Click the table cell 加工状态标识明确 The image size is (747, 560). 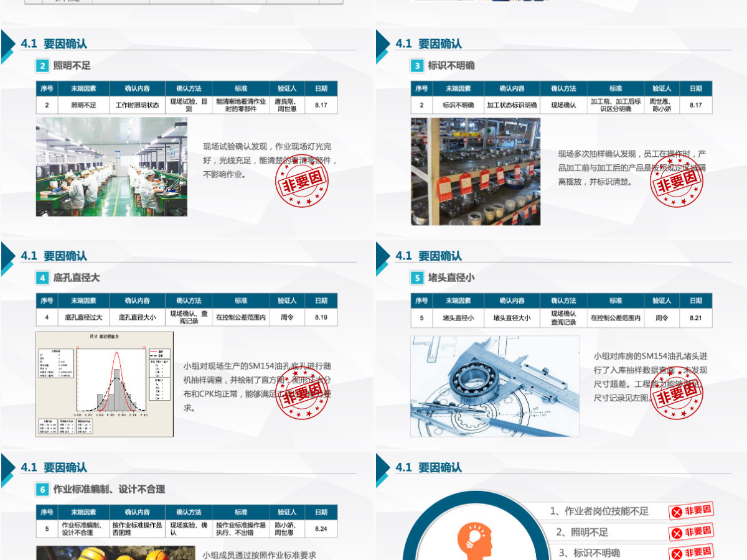pos(512,105)
